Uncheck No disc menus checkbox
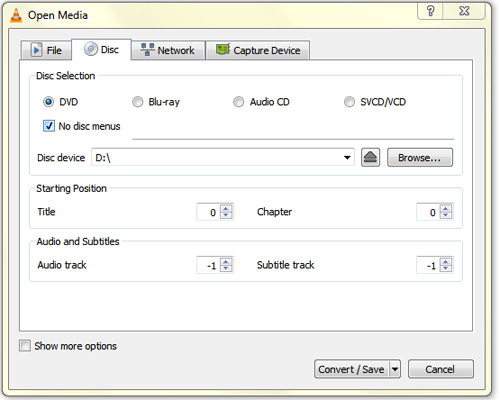 coord(49,126)
